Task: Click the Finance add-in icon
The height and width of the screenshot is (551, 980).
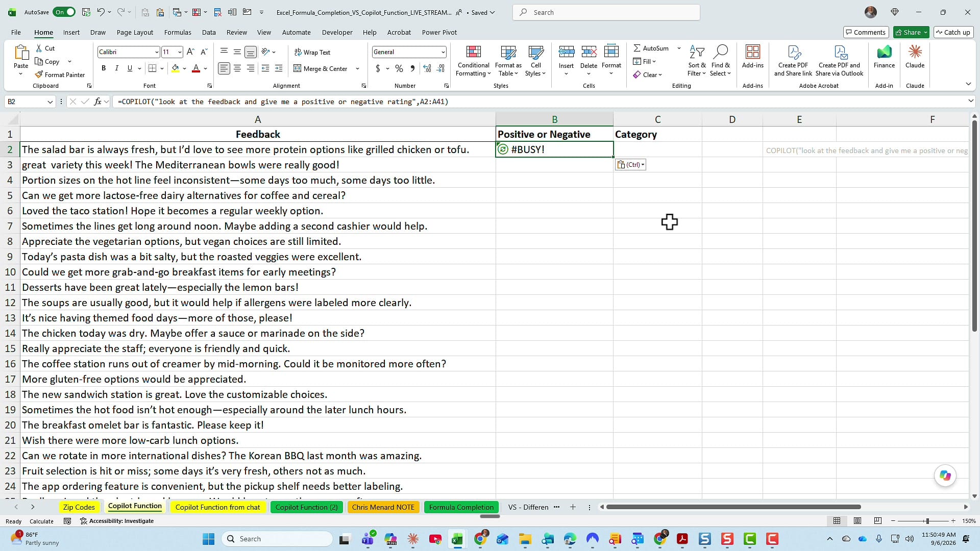Action: pyautogui.click(x=884, y=52)
